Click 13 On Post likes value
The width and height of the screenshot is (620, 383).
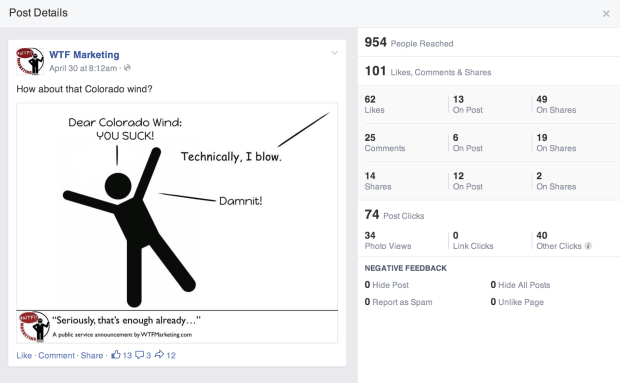coord(468,104)
